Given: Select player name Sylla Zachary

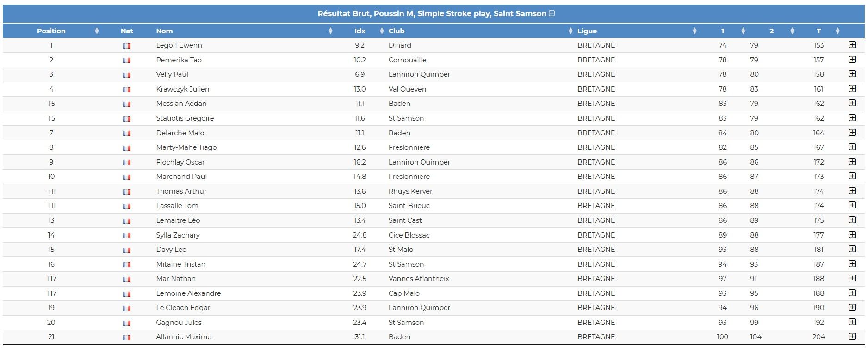Looking at the screenshot, I should tap(178, 235).
